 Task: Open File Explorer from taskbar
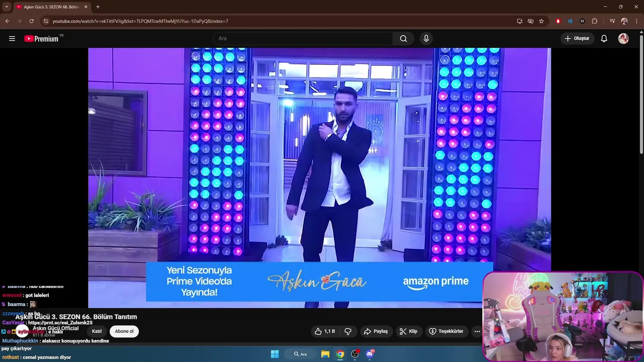click(x=325, y=354)
